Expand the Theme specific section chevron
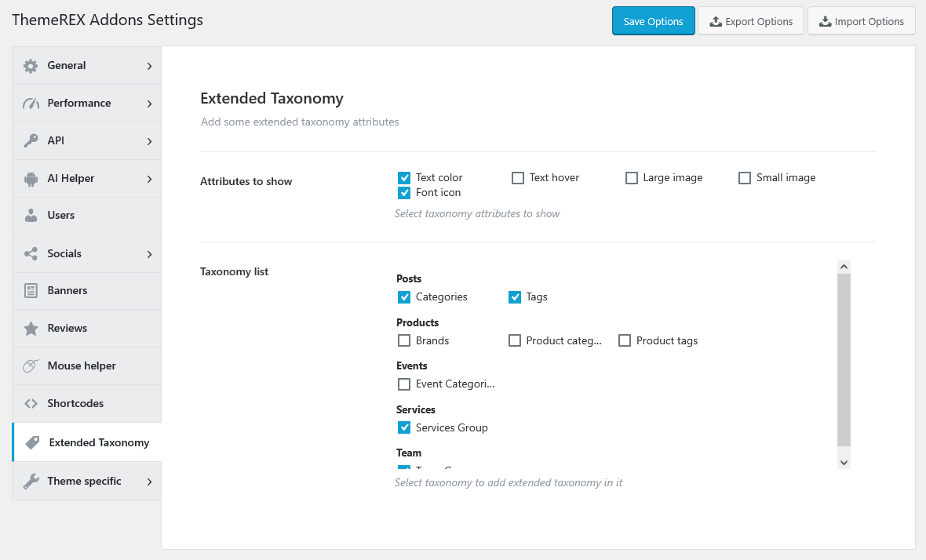926x560 pixels. (149, 482)
